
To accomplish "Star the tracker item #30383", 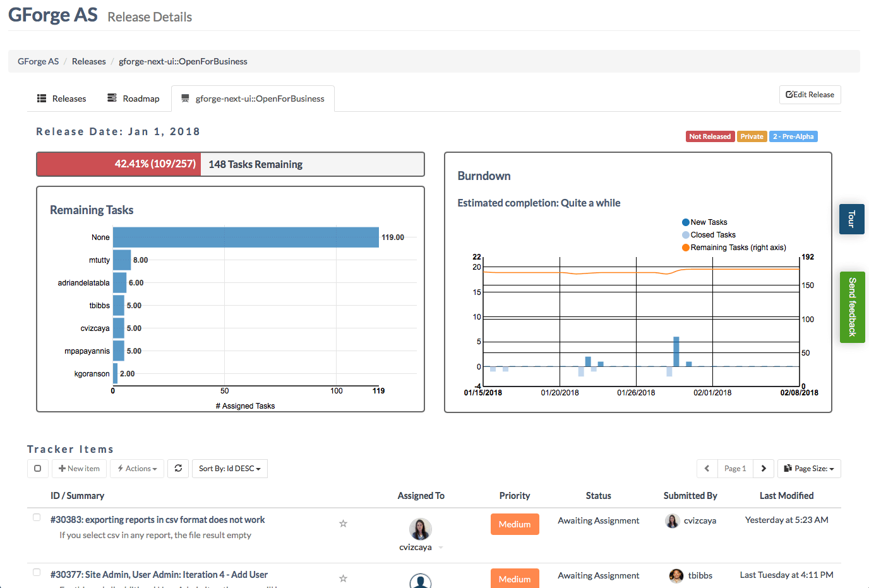I will point(343,523).
